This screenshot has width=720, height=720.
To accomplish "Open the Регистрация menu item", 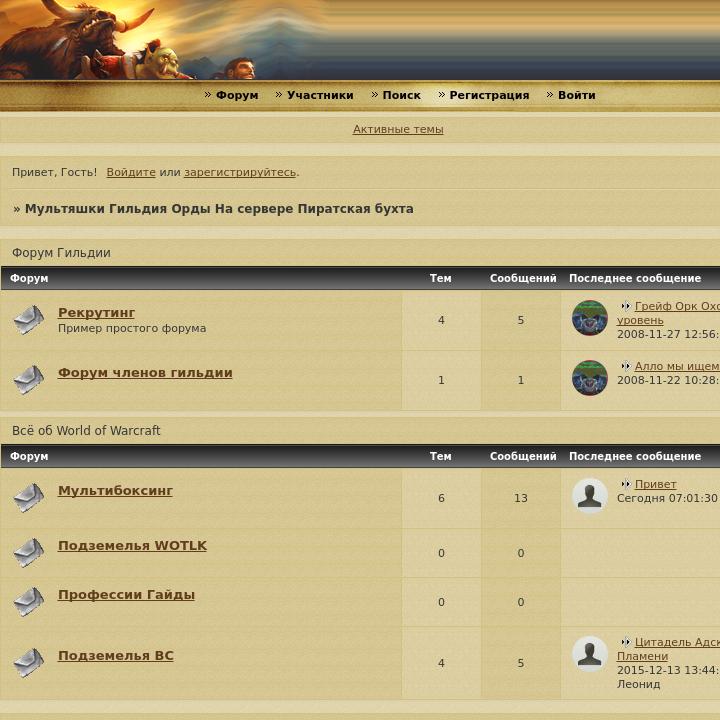I will pyautogui.click(x=489, y=95).
